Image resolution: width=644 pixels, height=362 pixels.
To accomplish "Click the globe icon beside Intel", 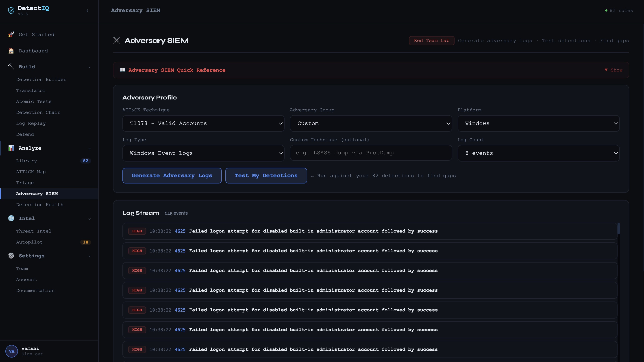I will point(11,218).
